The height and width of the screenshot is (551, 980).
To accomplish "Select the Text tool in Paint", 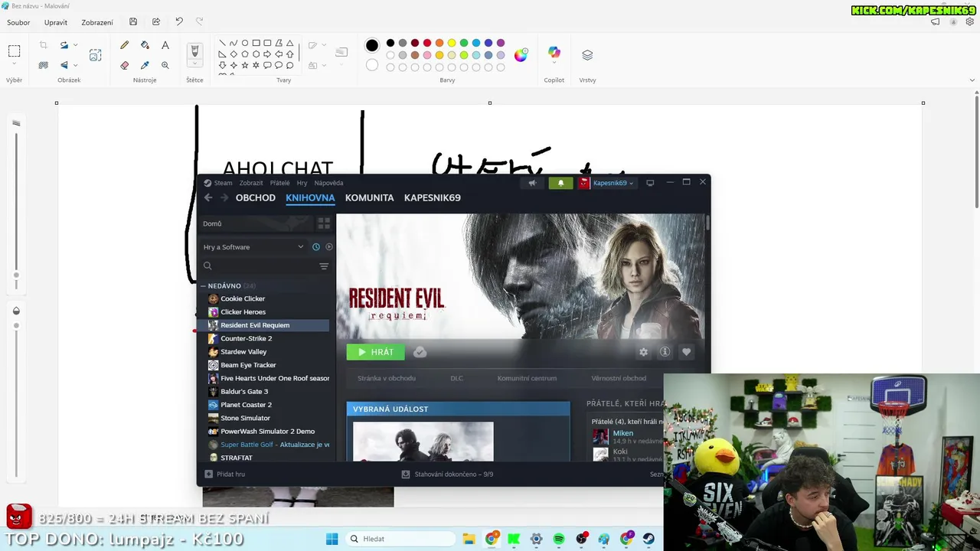I will click(165, 45).
